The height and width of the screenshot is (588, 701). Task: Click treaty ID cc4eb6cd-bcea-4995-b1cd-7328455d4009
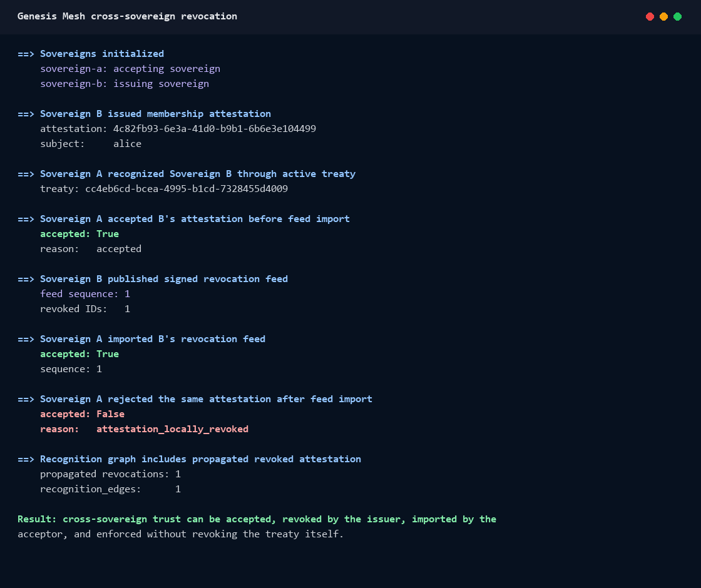[187, 188]
